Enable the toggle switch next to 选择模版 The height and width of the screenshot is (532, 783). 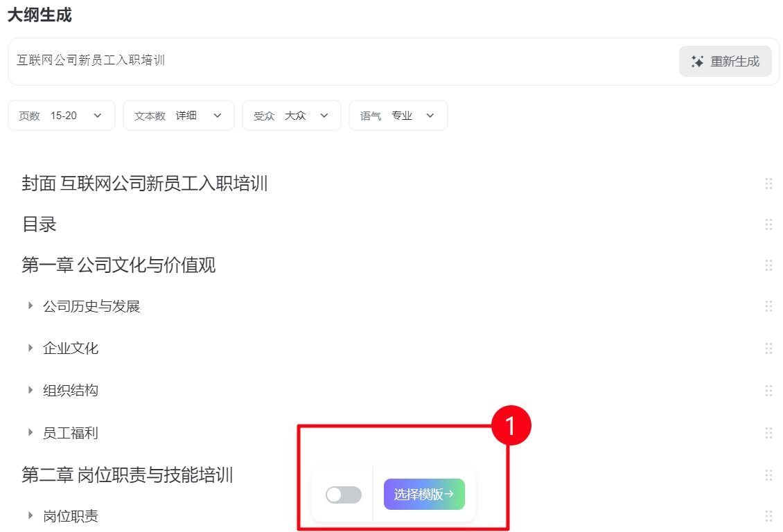pyautogui.click(x=344, y=495)
